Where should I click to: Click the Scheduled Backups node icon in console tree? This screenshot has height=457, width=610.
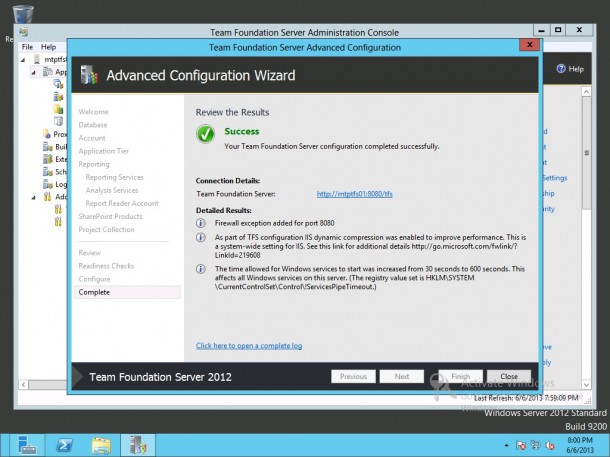coord(47,172)
